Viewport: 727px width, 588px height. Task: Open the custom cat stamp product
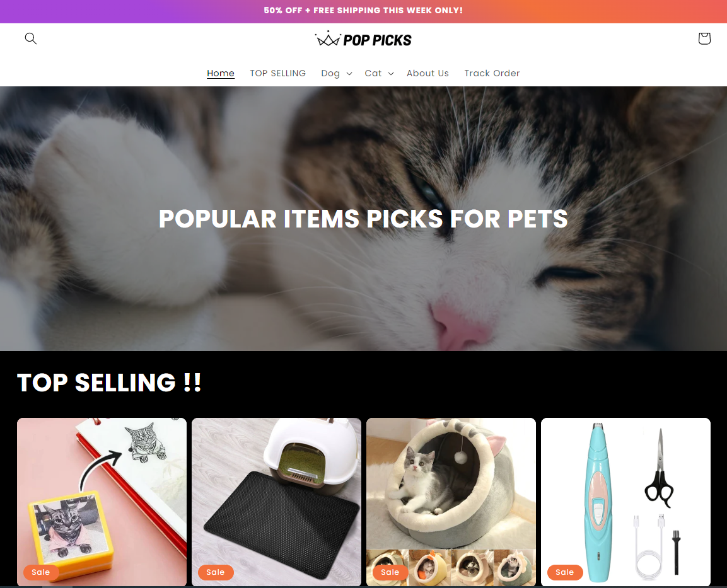tap(102, 502)
